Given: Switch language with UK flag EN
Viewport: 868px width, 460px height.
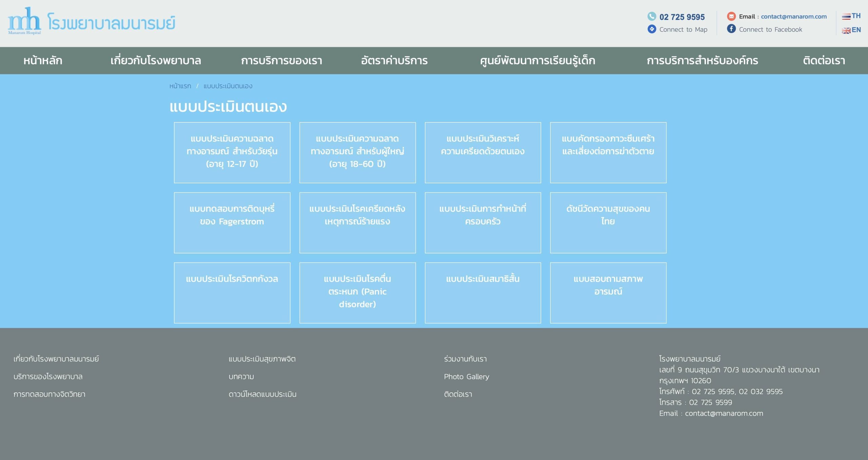Looking at the screenshot, I should tap(851, 30).
